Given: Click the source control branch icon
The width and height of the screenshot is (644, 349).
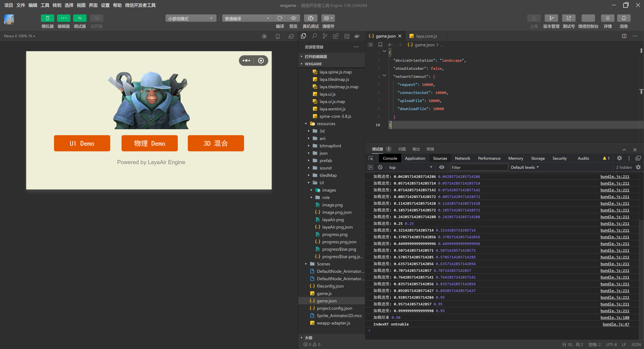Looking at the screenshot, I should pyautogui.click(x=325, y=36).
